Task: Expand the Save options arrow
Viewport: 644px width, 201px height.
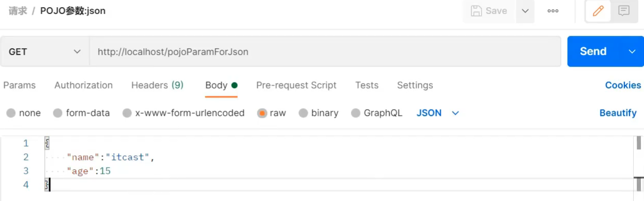Action: pyautogui.click(x=525, y=11)
